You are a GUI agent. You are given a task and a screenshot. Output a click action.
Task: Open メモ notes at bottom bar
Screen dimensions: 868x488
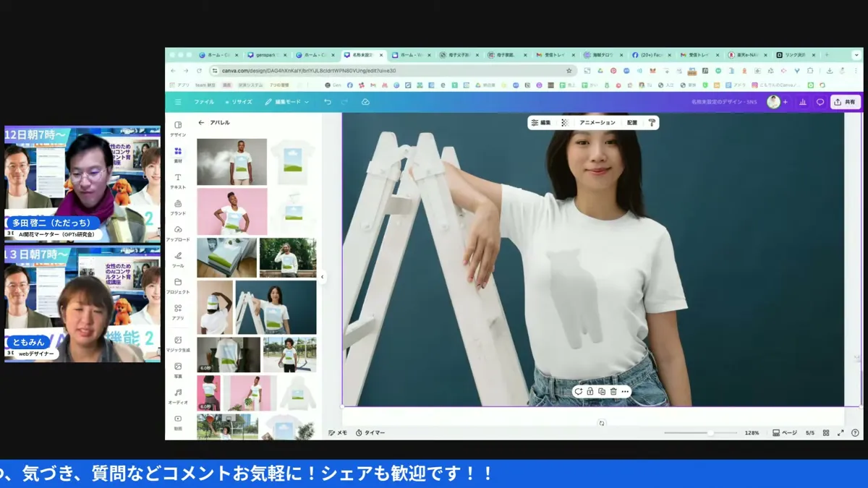pyautogui.click(x=338, y=433)
